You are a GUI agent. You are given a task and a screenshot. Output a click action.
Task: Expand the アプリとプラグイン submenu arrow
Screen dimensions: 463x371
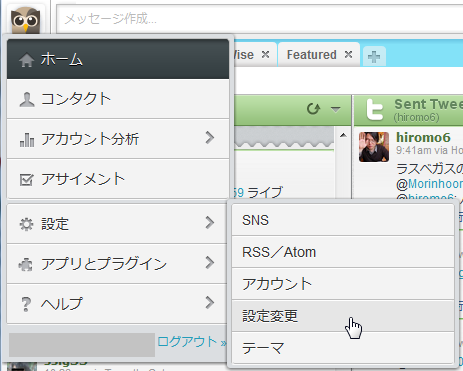tap(210, 262)
